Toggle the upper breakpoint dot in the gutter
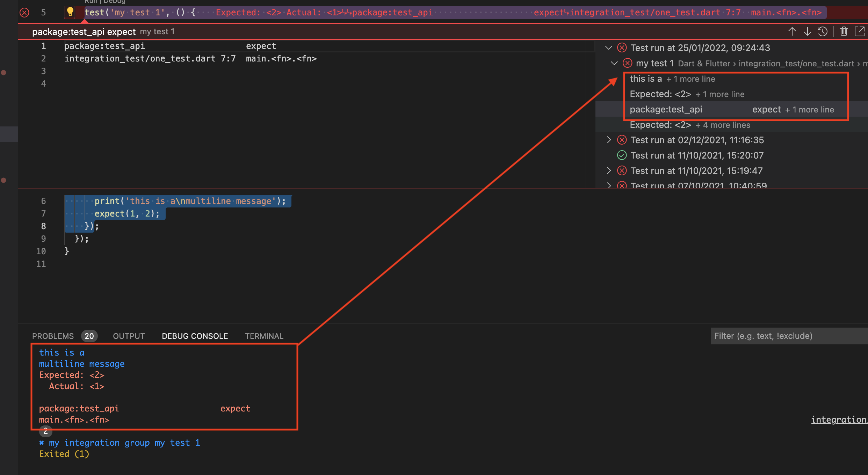Screen dimensions: 868x475 [x=4, y=72]
